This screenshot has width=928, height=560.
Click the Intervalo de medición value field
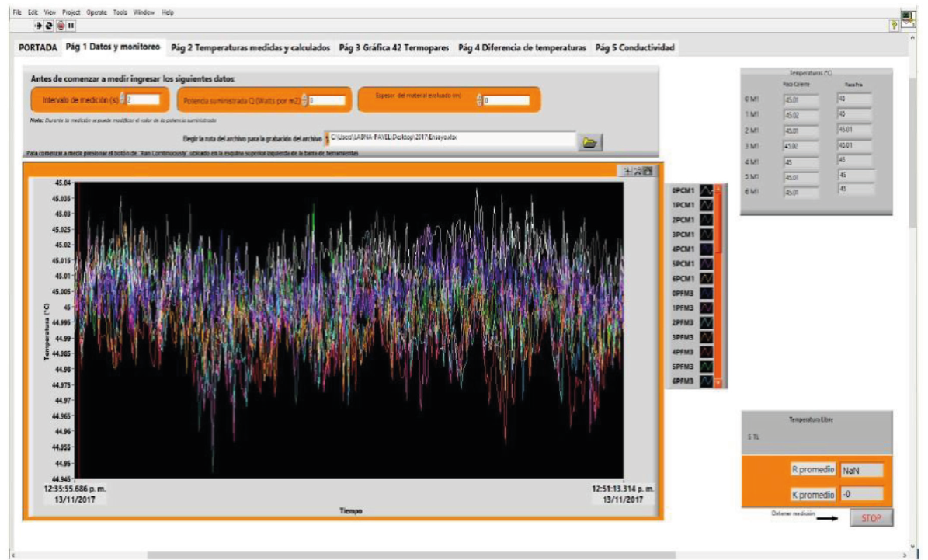pyautogui.click(x=143, y=99)
